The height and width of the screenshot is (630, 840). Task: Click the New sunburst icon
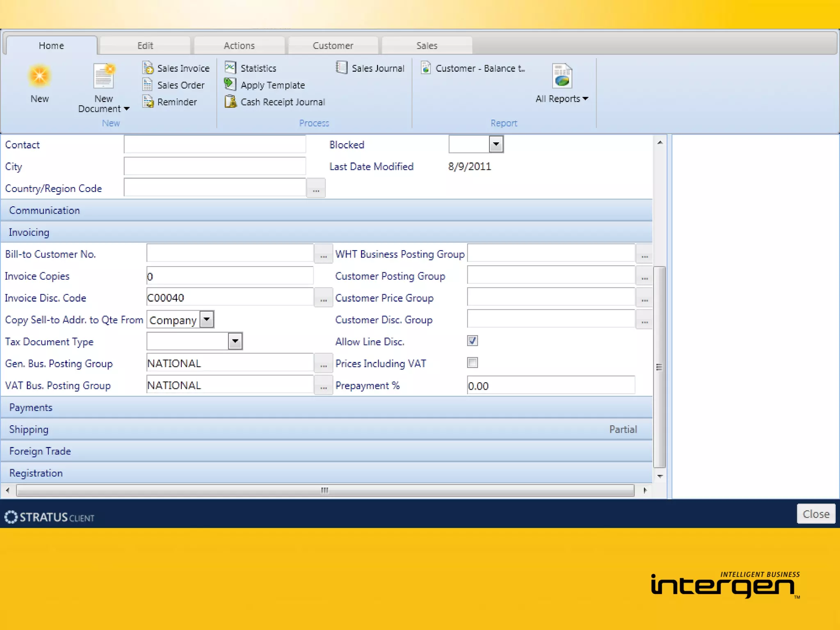tap(39, 76)
